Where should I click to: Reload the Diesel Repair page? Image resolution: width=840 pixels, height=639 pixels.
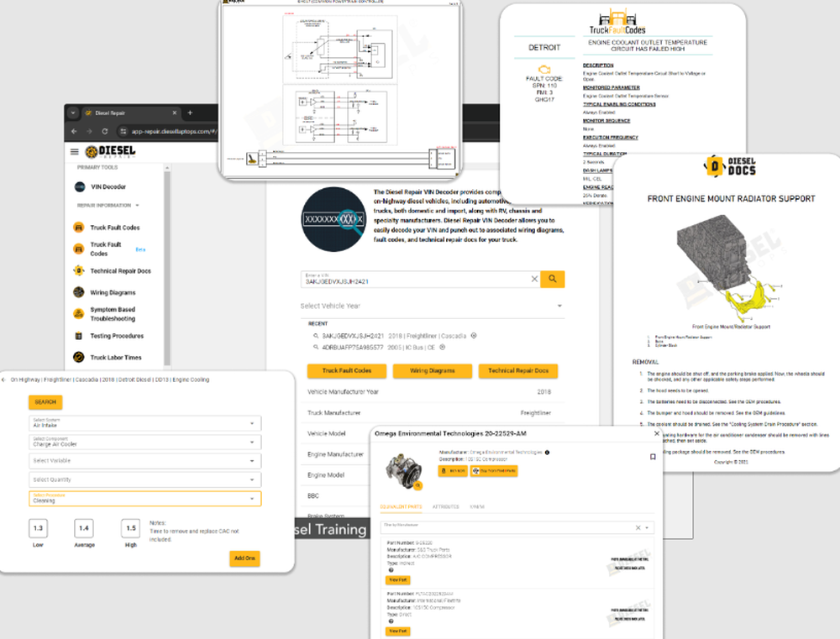coord(105,131)
